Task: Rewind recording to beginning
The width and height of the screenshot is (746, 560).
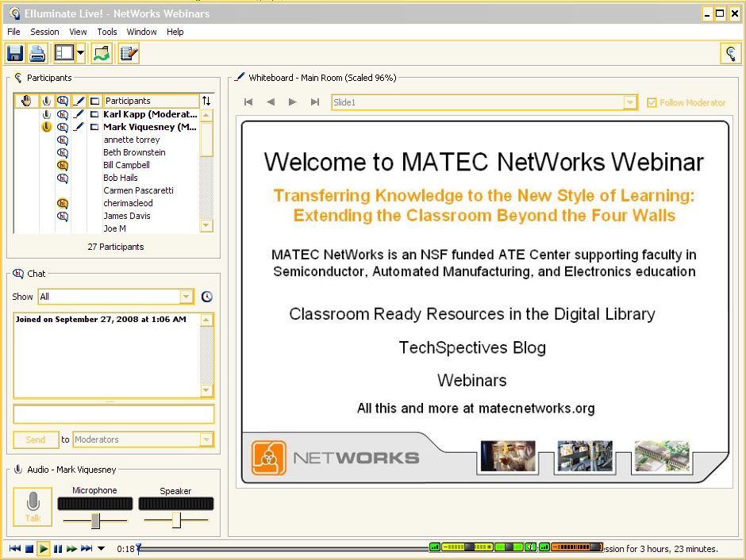Action: 15,549
